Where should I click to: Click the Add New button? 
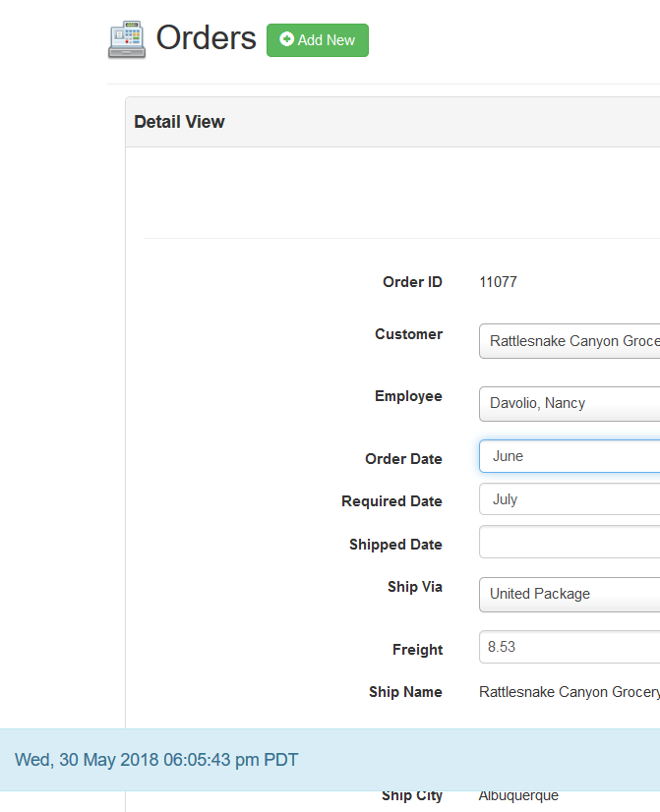317,41
